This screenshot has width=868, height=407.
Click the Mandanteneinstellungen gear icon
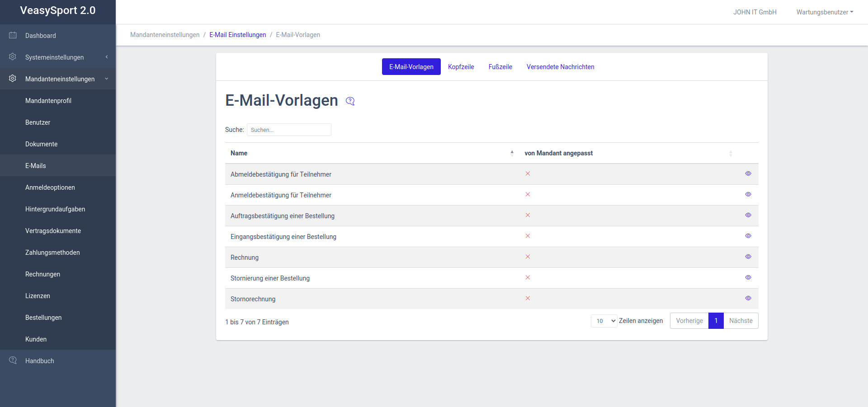point(13,79)
